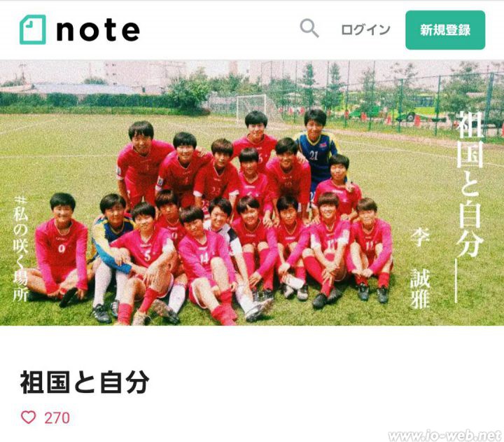Click the seated player wearing number 14
The image size is (504, 442).
click(206, 264)
